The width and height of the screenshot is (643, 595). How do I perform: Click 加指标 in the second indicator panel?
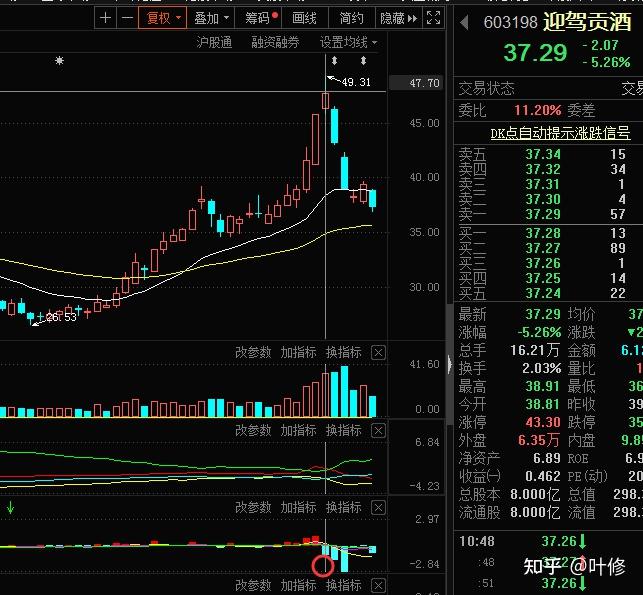pyautogui.click(x=298, y=430)
